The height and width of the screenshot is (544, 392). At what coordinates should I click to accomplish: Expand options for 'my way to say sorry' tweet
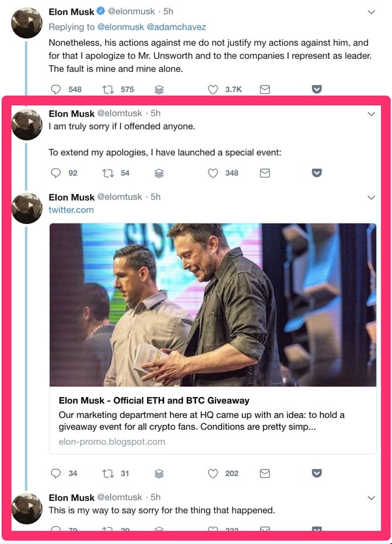[371, 498]
